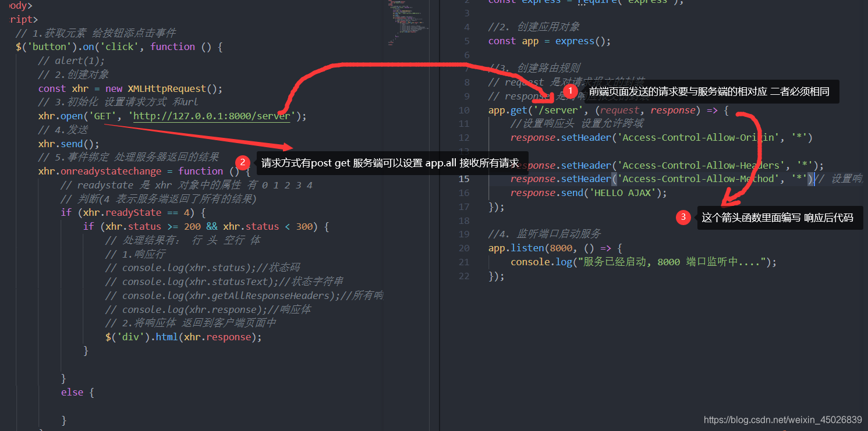Click the console.log "服务已经启动" line
This screenshot has width=868, height=431.
[644, 262]
